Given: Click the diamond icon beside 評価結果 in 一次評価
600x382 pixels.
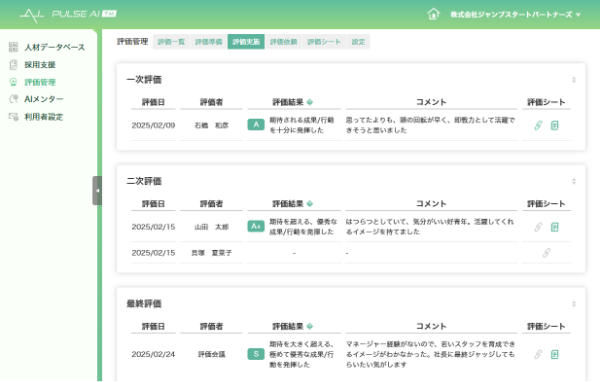Looking at the screenshot, I should (310, 102).
